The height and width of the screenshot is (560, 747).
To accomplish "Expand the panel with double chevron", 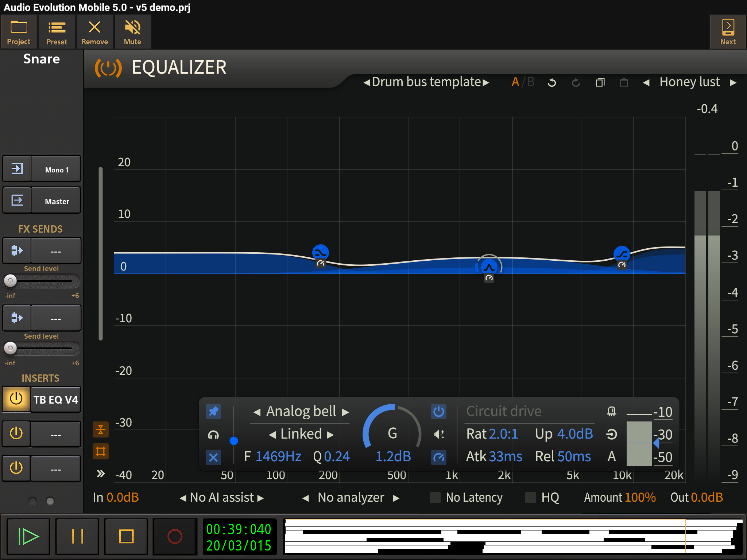I will coord(101,474).
